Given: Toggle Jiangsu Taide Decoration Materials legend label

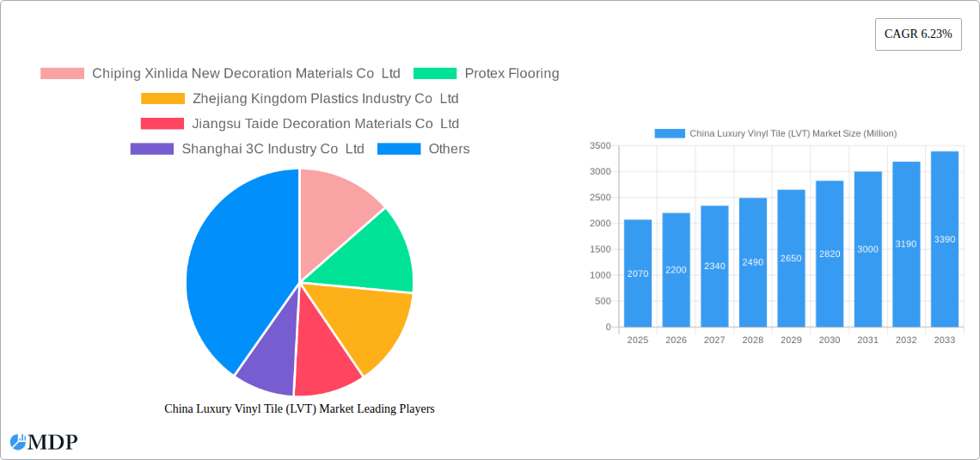Looking at the screenshot, I should [326, 124].
